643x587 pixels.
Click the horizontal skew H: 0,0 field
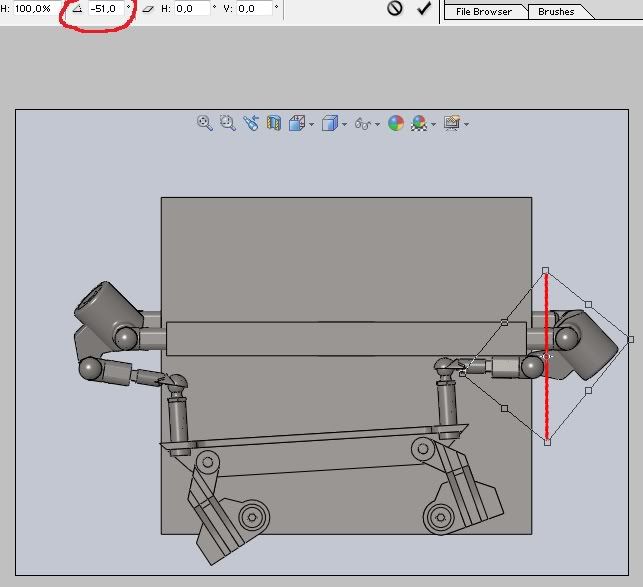tap(192, 8)
